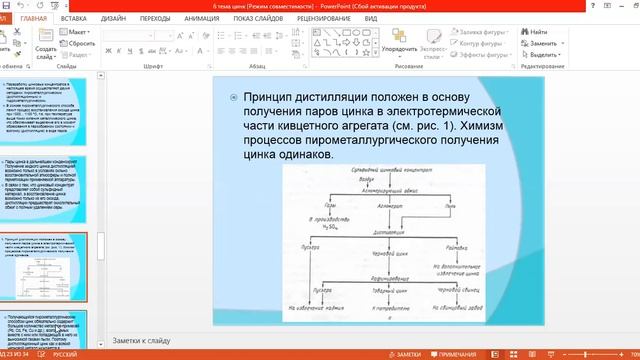Open the Макет layout dropdown
640x360 pixels.
click(75, 32)
